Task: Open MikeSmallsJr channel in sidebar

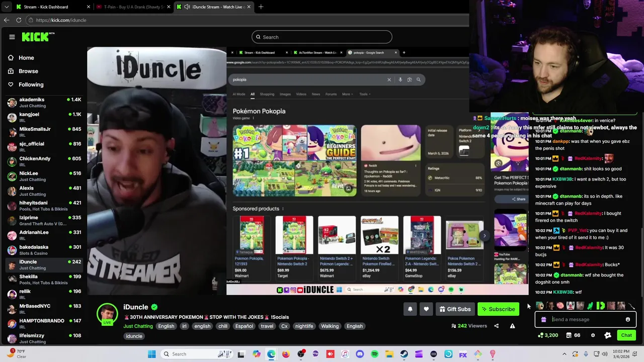Action: 44,132
